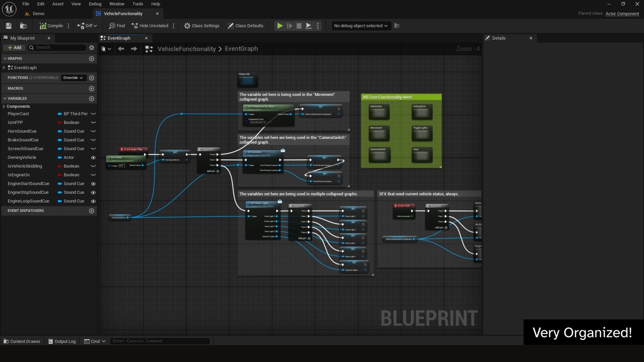Open Class Defaults
Image resolution: width=644 pixels, height=362 pixels.
[246, 26]
